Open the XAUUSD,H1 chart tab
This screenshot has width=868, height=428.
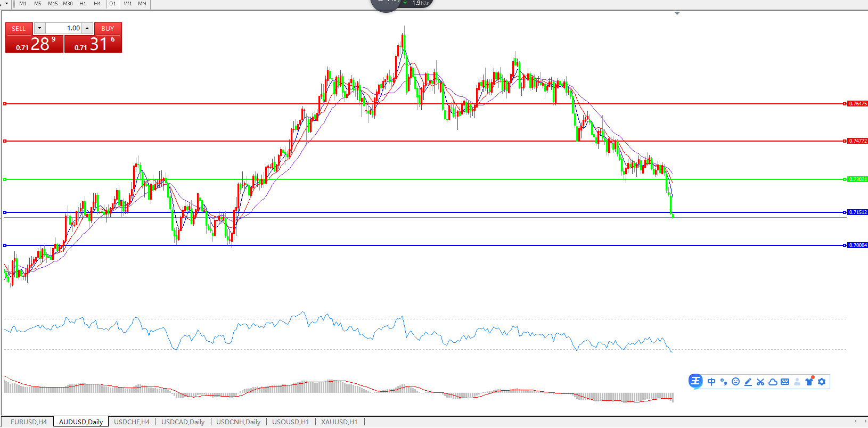tap(339, 422)
